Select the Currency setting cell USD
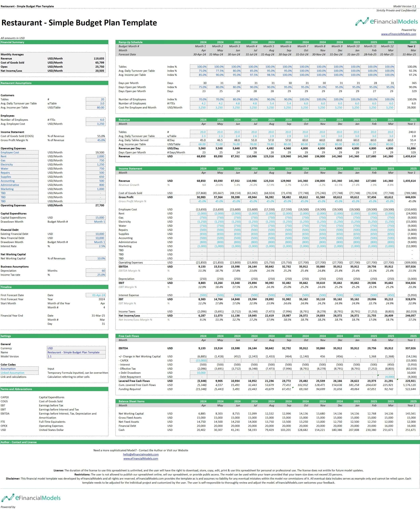The image size is (420, 509). [x=76, y=348]
